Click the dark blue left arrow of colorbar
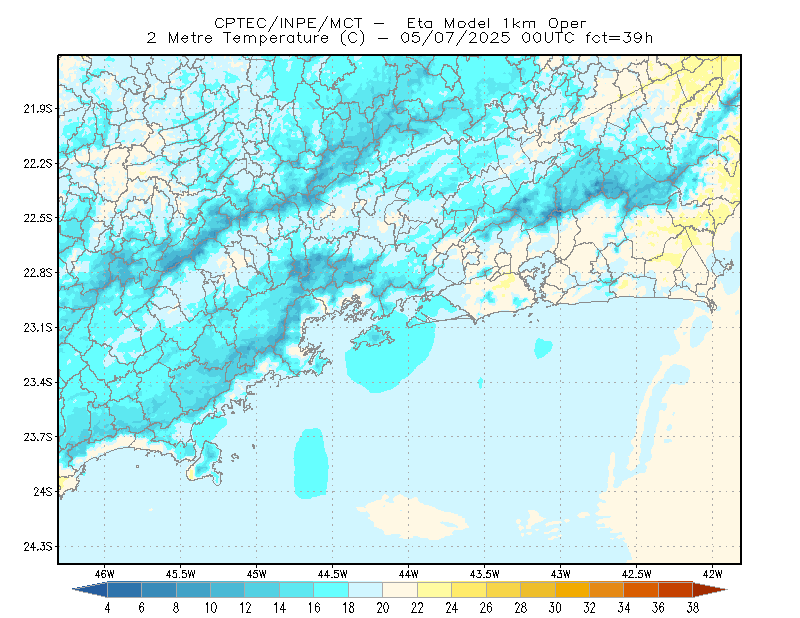 (x=90, y=590)
